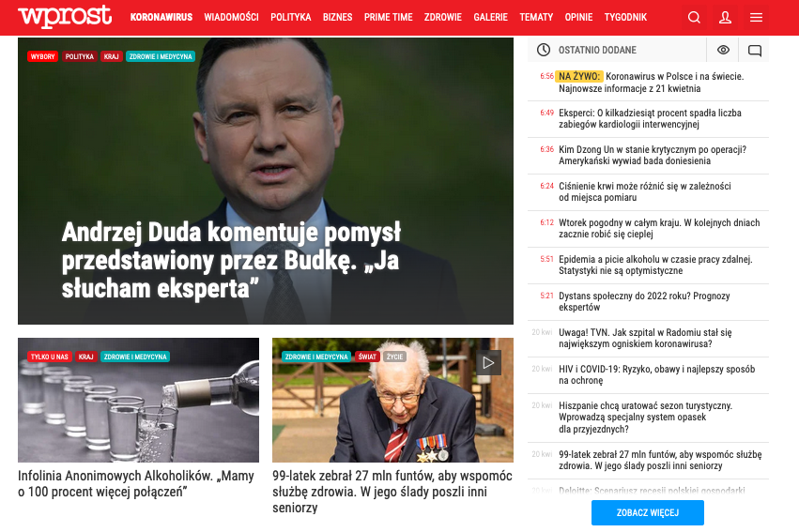
Task: Open the Andrzej Duda headline article
Action: coord(231,260)
